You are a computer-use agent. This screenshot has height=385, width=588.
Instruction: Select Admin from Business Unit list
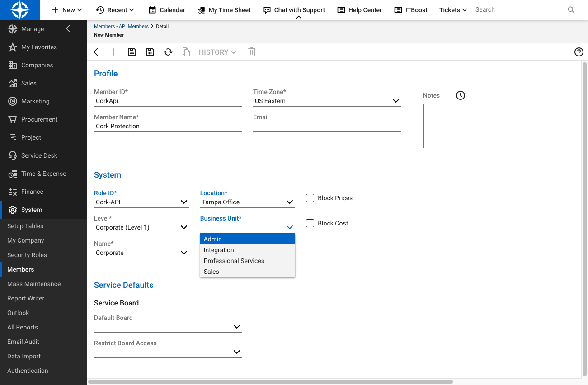pos(248,239)
